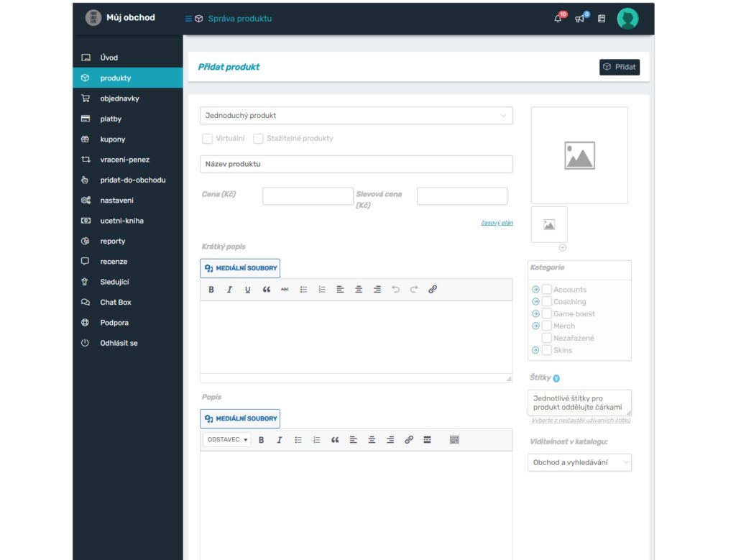Tick the Nezařazené category checkbox
The height and width of the screenshot is (560, 736).
pyautogui.click(x=547, y=339)
